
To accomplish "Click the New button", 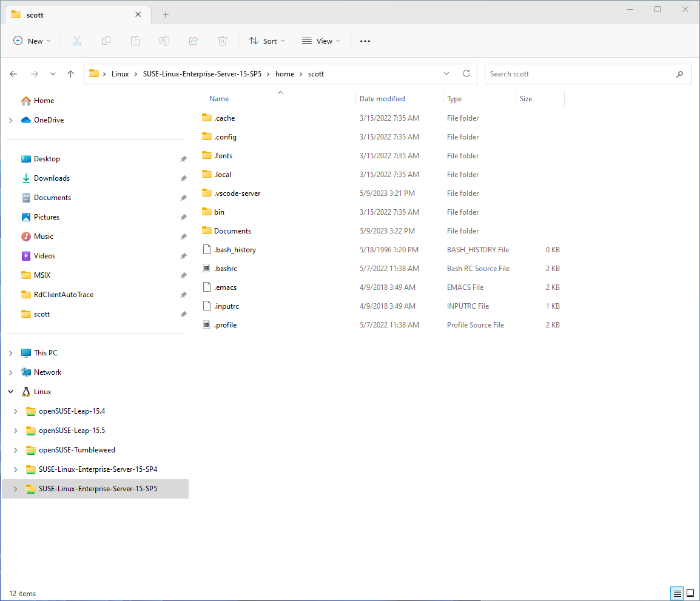I will coord(32,41).
